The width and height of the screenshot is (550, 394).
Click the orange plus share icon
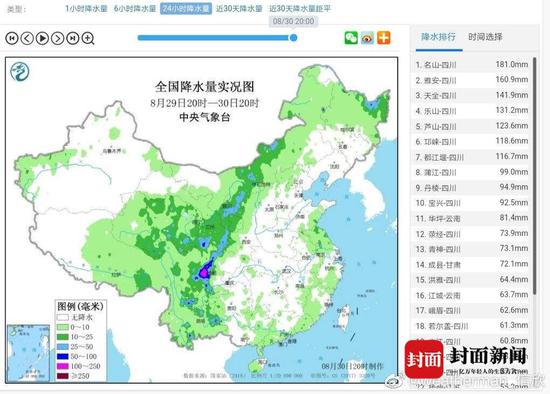(384, 38)
